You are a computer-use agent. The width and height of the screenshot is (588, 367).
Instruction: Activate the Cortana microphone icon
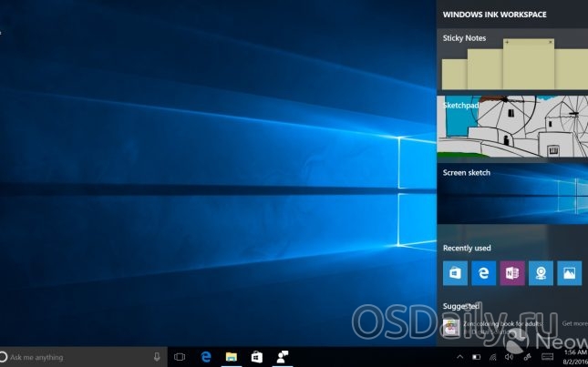[157, 357]
